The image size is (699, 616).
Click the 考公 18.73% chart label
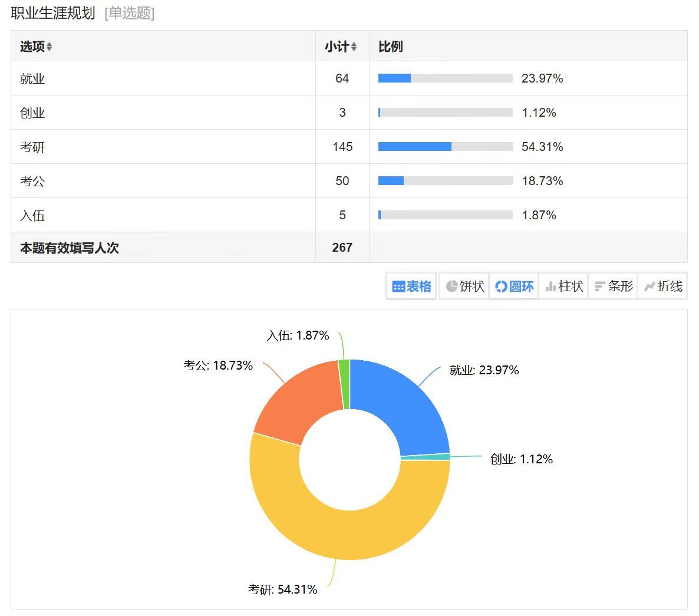(218, 365)
